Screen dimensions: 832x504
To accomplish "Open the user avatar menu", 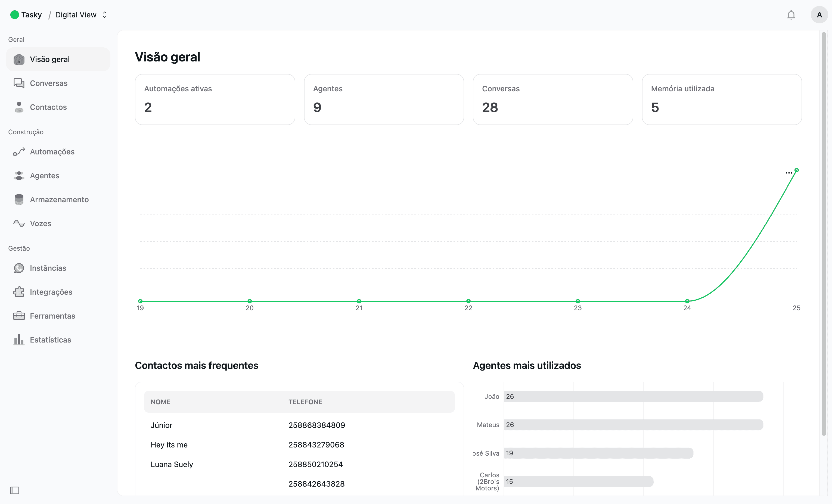I will (x=819, y=15).
